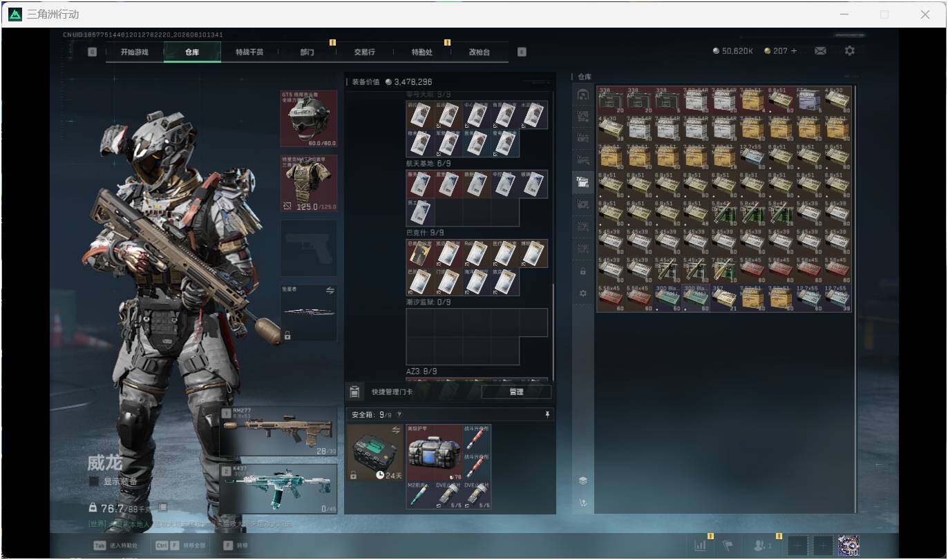Image resolution: width=948 pixels, height=560 pixels.
Task: Select the body armor slot showing 125.0
Action: 309,183
